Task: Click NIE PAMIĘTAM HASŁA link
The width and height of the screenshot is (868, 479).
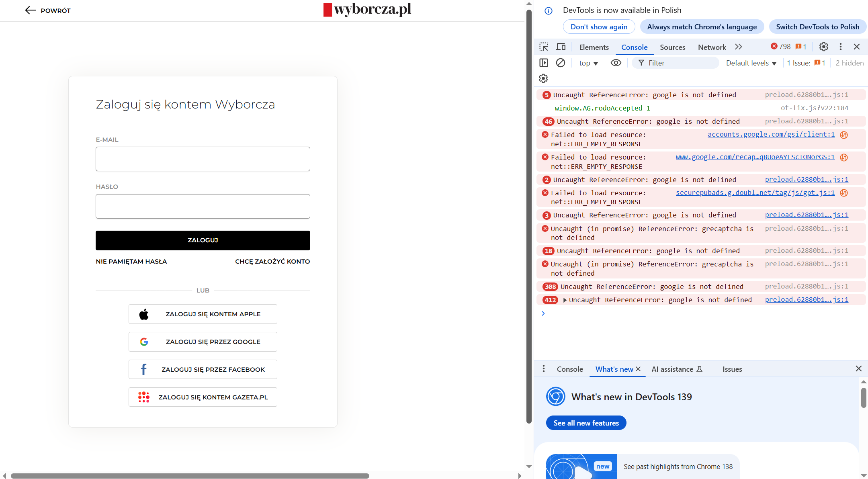Action: 131,262
